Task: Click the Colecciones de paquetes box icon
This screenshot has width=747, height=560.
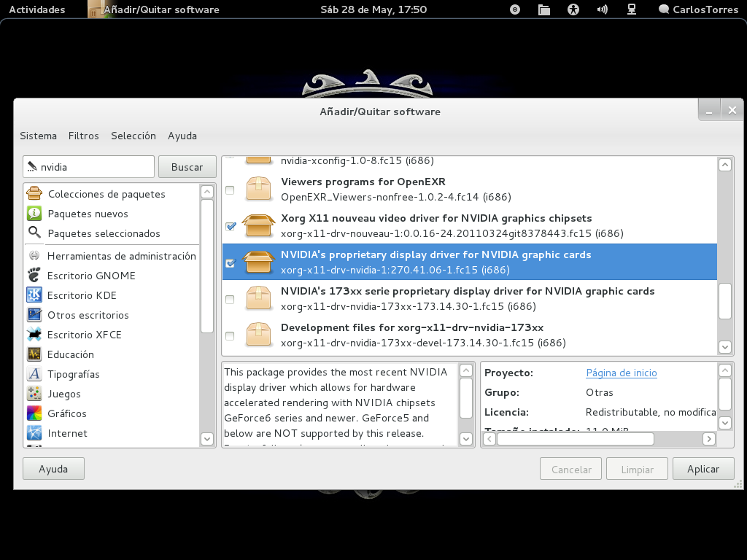Action: [34, 193]
